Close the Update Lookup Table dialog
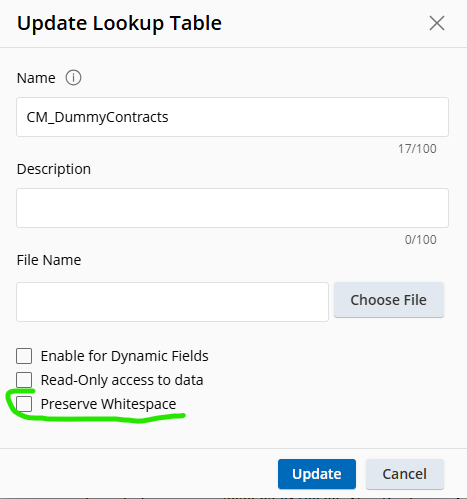The width and height of the screenshot is (467, 499). [x=437, y=23]
